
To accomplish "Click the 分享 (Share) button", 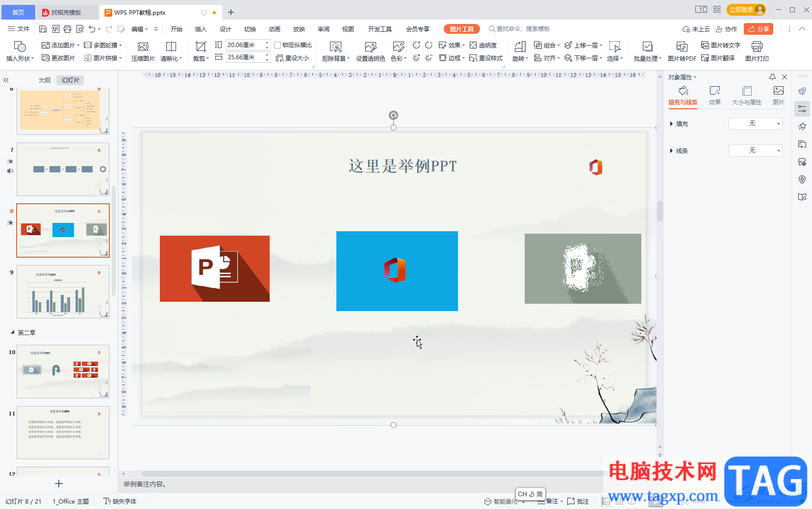I will [759, 29].
